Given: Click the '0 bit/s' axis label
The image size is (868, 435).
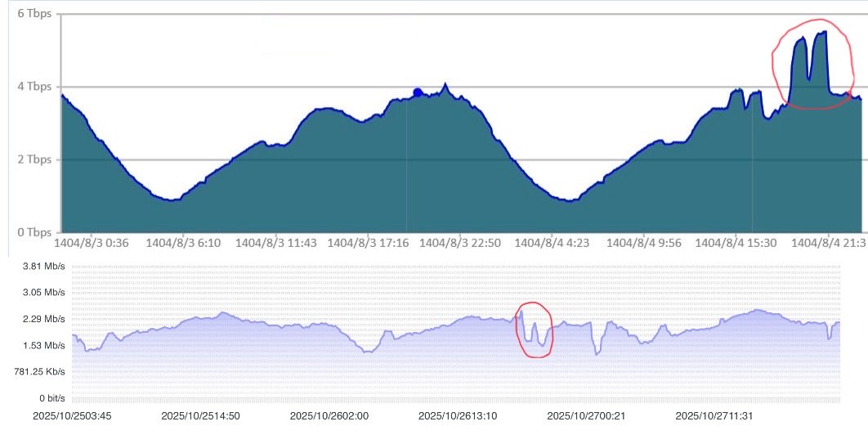Looking at the screenshot, I should (52, 398).
